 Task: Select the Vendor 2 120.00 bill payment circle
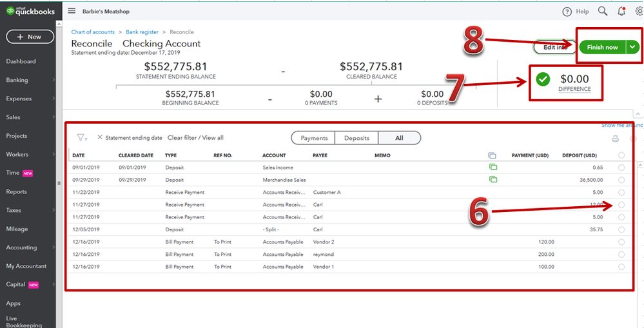point(621,242)
